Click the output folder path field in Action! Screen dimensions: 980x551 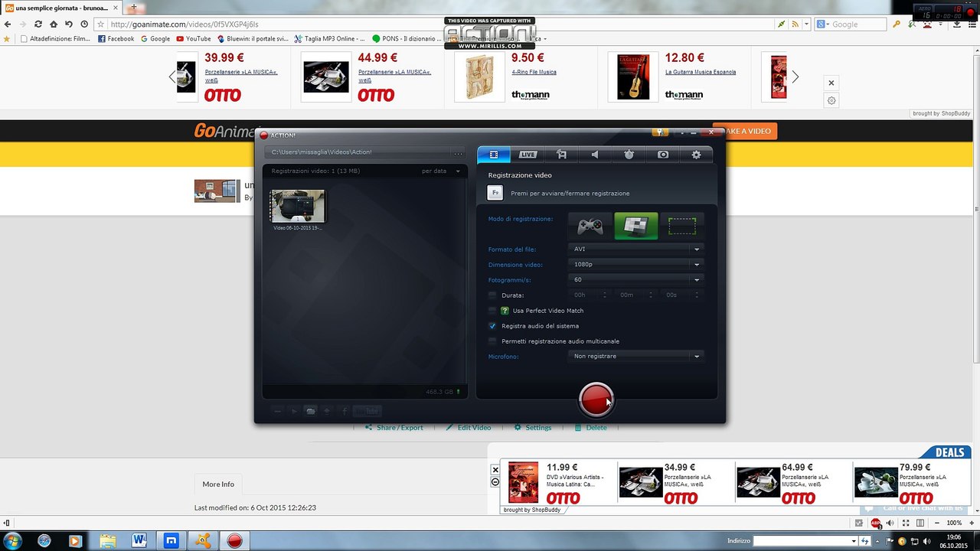tap(358, 152)
